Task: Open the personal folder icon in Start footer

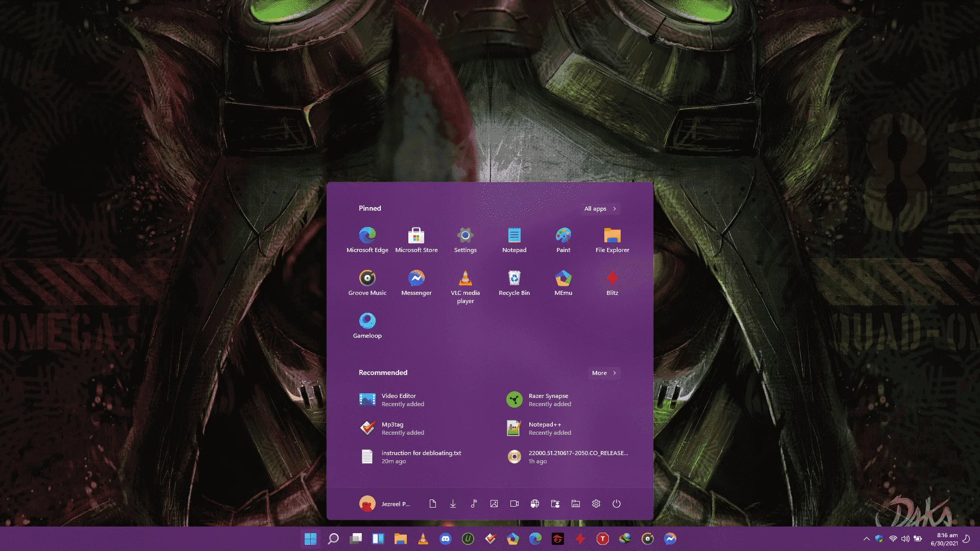Action: coord(555,504)
